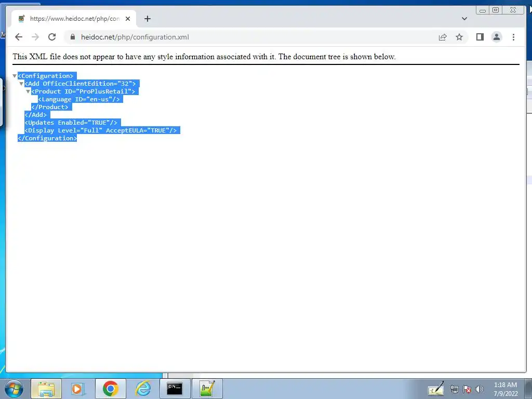532x399 pixels.
Task: Open the Chrome three-dot menu
Action: (x=513, y=37)
